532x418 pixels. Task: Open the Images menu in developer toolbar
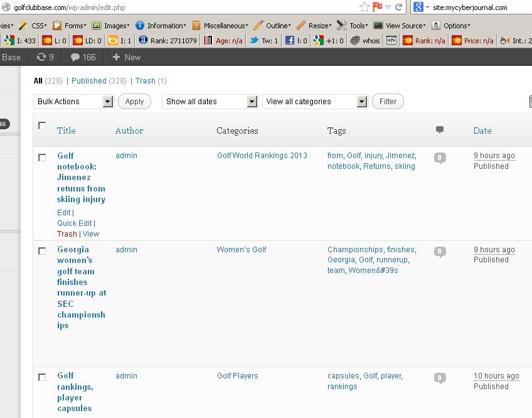coord(111,26)
